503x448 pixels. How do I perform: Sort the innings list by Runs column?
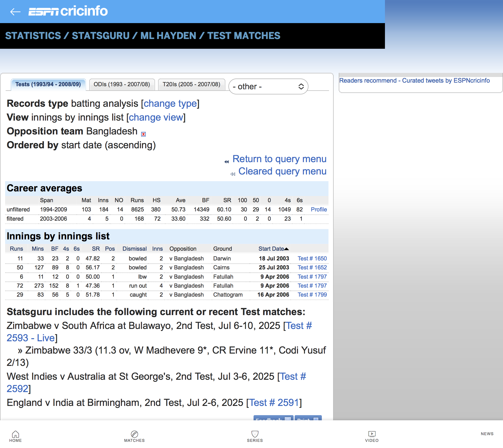[x=16, y=249]
